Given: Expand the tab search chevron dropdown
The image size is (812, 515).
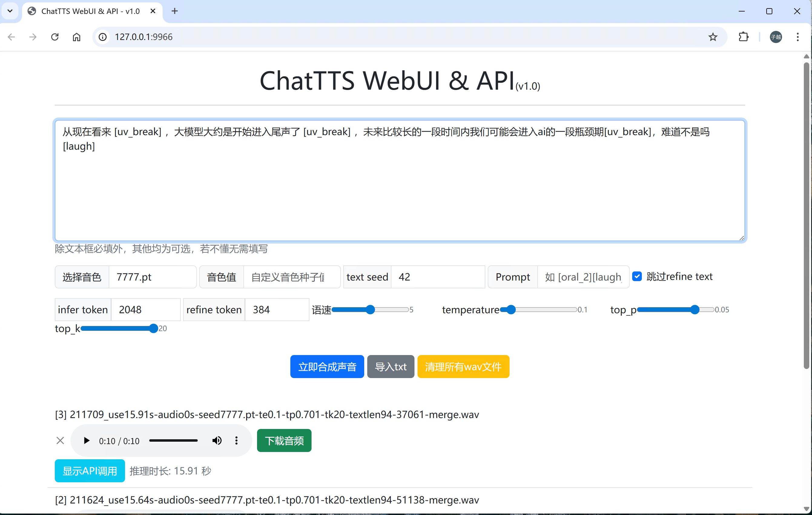Looking at the screenshot, I should point(10,11).
